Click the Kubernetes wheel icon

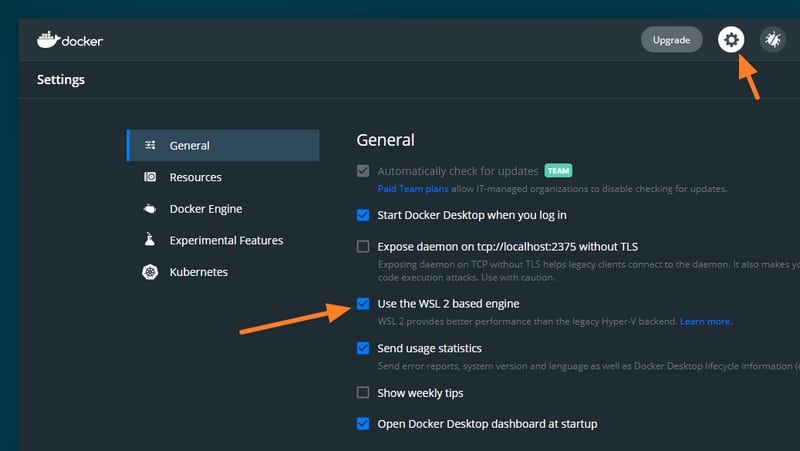click(x=150, y=272)
